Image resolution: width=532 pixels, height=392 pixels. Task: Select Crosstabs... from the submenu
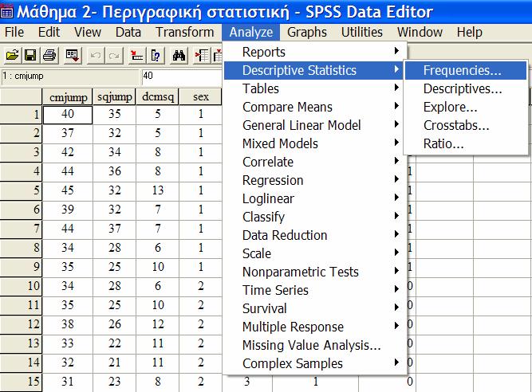pos(466,125)
